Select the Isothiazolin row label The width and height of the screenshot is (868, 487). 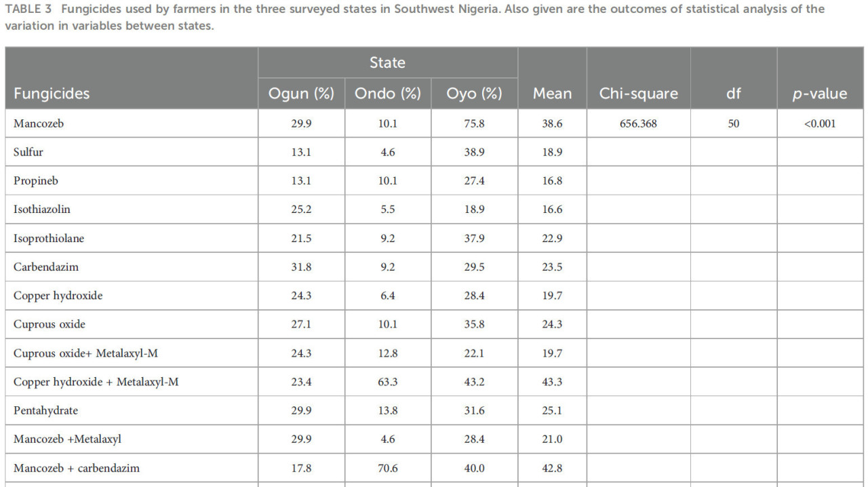(x=42, y=209)
